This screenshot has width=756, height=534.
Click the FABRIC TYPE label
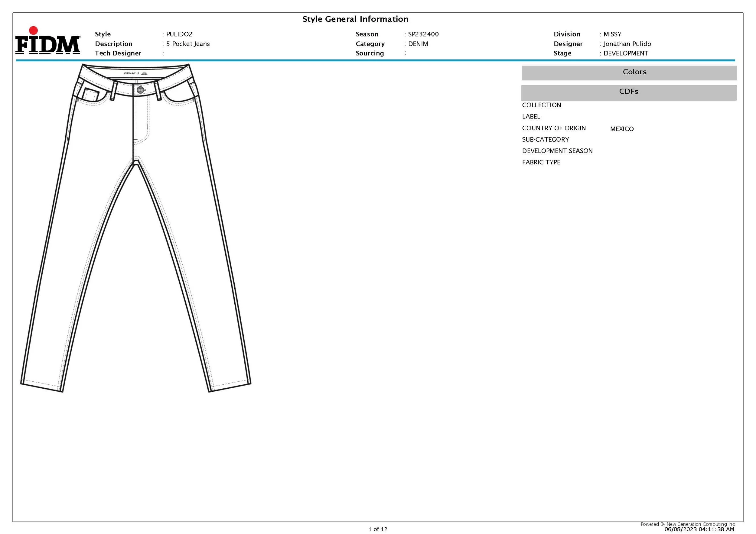coord(541,162)
